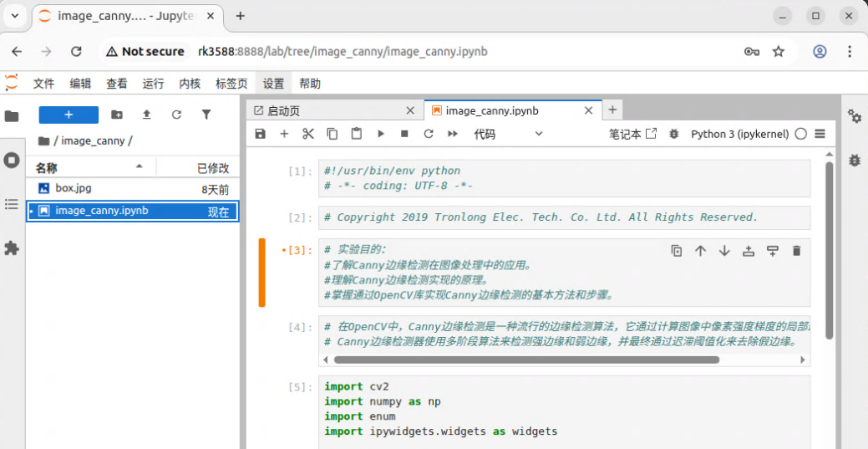Image resolution: width=868 pixels, height=449 pixels.
Task: Go to root folder in breadcrumb
Action: 43,140
